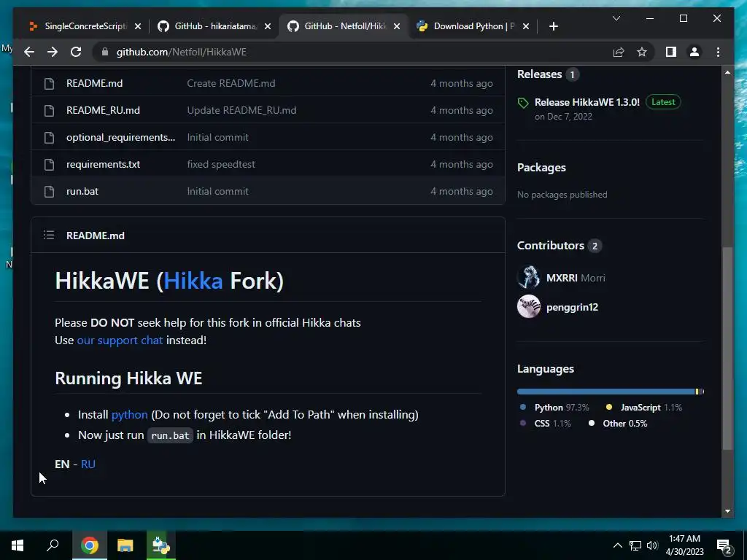
Task: Open the tab search dropdown chevron
Action: [x=616, y=18]
